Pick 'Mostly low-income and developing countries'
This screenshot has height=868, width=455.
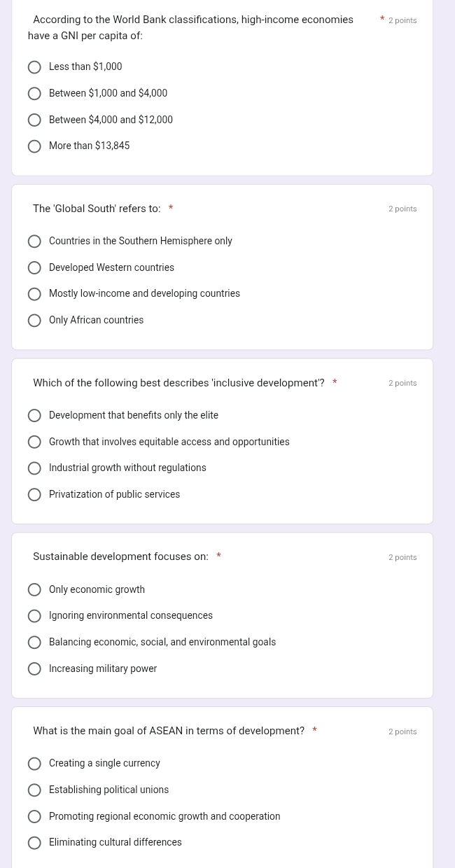pos(34,294)
